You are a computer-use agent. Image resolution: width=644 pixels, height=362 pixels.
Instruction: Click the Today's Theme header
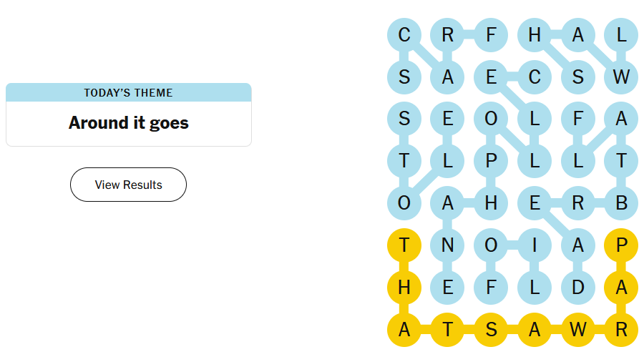(128, 92)
